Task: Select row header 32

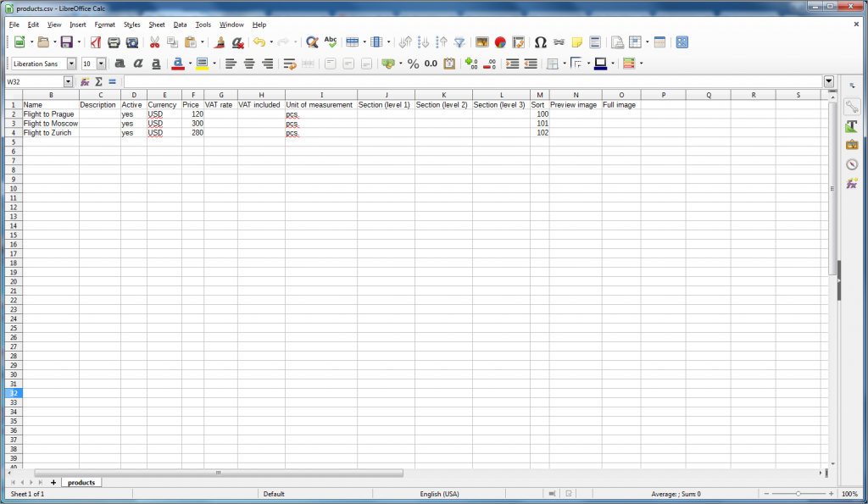Action: (14, 393)
